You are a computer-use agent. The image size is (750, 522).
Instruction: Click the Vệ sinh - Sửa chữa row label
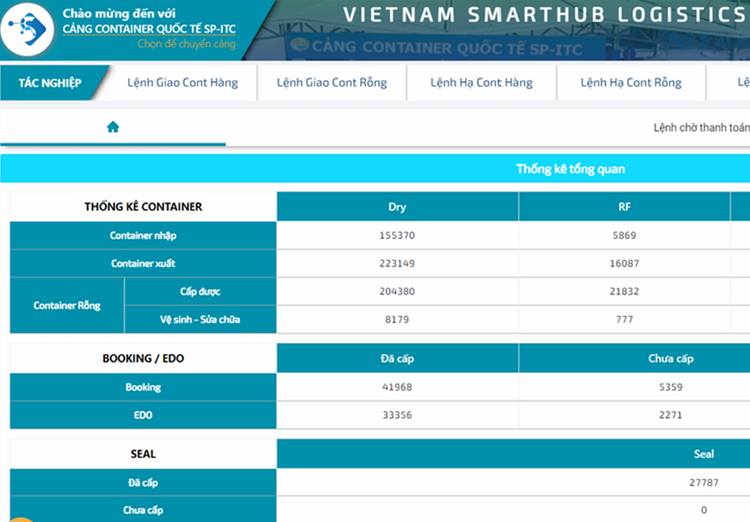coord(200,320)
